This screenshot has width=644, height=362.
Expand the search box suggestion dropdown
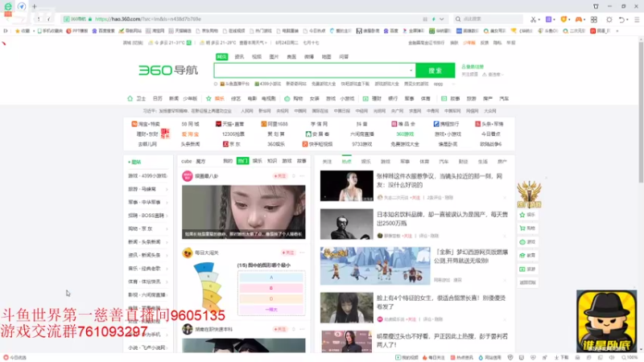[x=411, y=71]
